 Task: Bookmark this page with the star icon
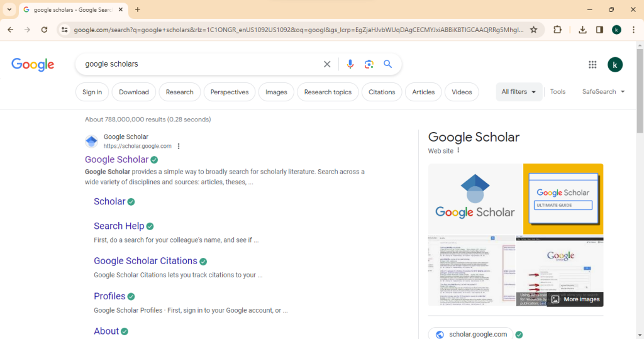coord(533,30)
